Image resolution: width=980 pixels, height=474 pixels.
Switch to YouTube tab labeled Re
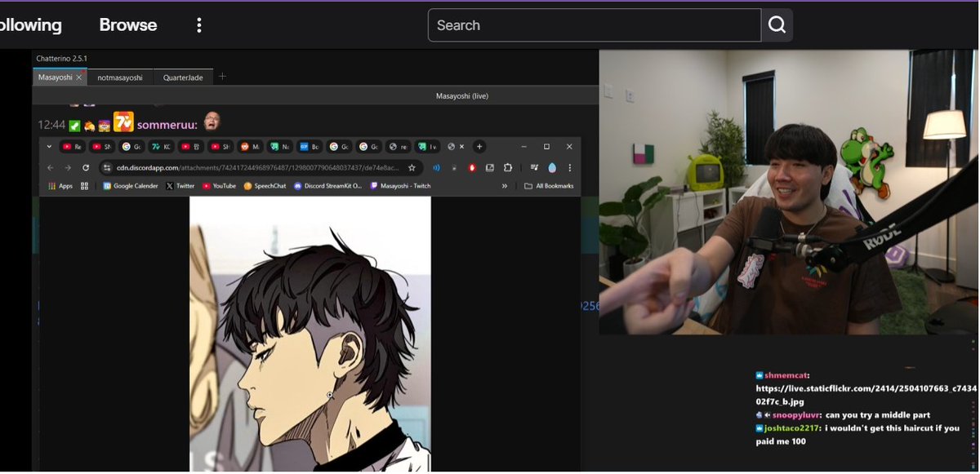pos(73,147)
